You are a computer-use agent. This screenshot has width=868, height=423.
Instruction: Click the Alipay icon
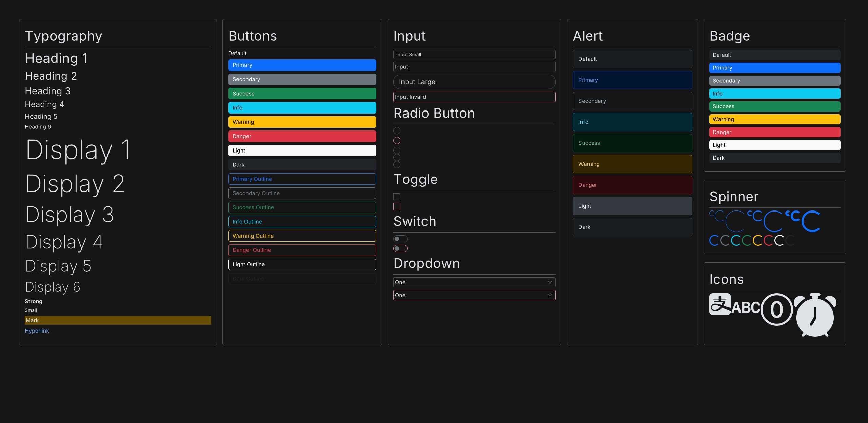click(x=720, y=304)
